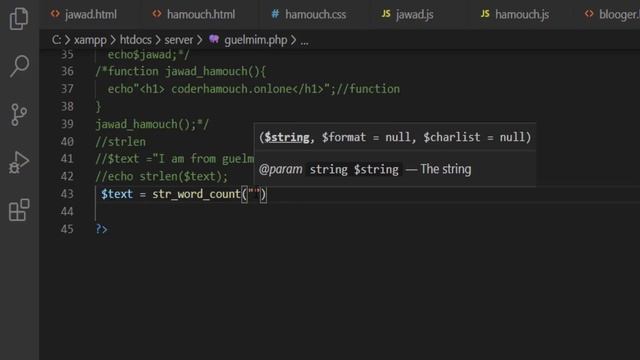Select the xampp breadcrumb folder
The height and width of the screenshot is (360, 640).
90,40
